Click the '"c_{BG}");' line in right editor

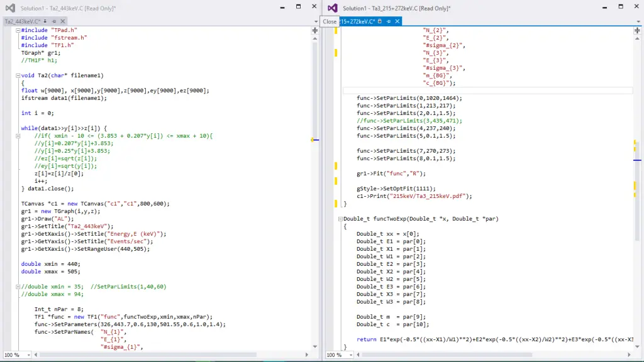point(439,83)
